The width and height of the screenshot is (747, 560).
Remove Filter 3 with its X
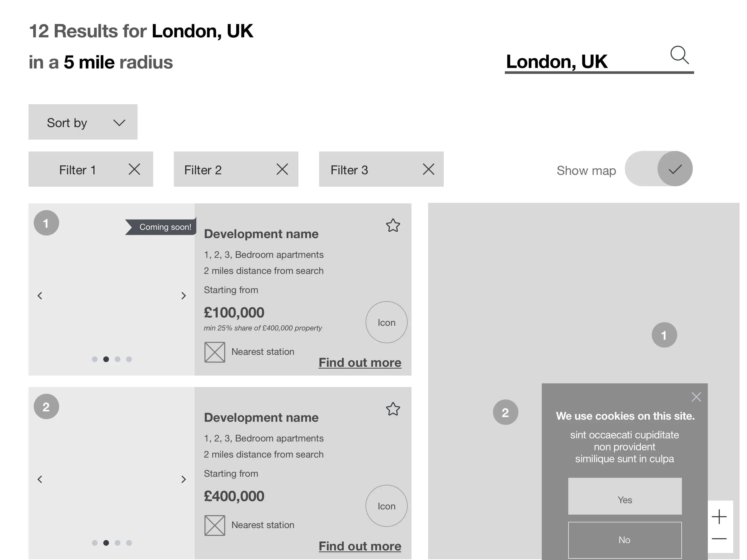point(429,169)
